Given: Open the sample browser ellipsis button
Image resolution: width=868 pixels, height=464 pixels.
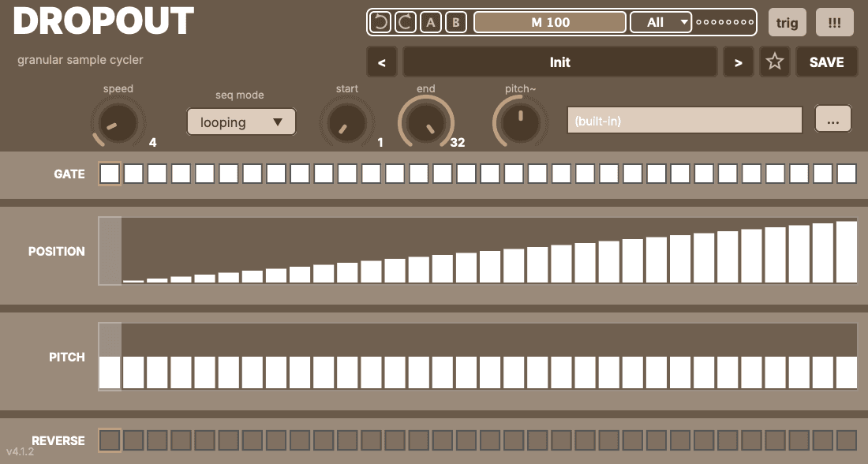Looking at the screenshot, I should coord(833,118).
